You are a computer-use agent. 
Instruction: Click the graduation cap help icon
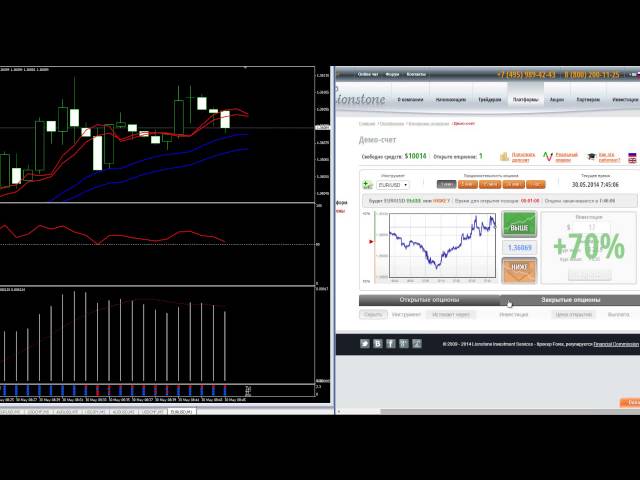[x=592, y=156]
